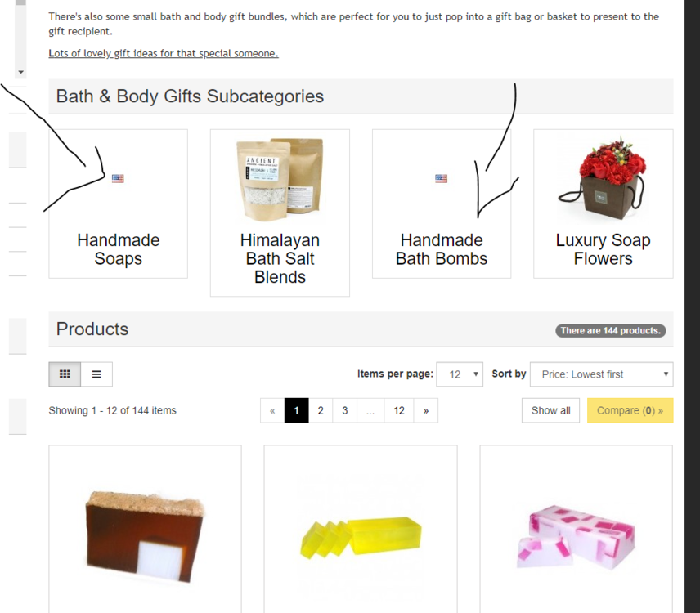Open the brown soap bar product image

[x=145, y=537]
